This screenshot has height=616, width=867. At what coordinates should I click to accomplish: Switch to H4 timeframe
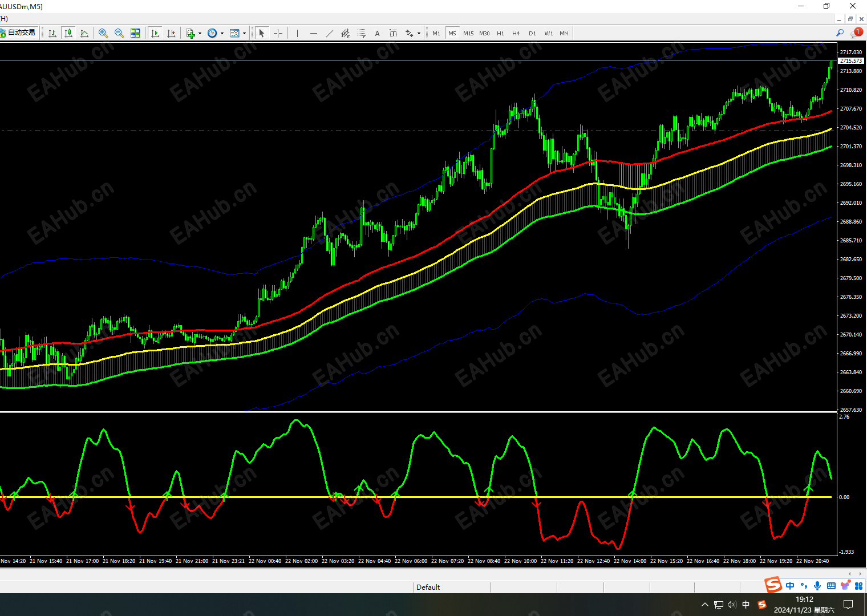coord(516,33)
